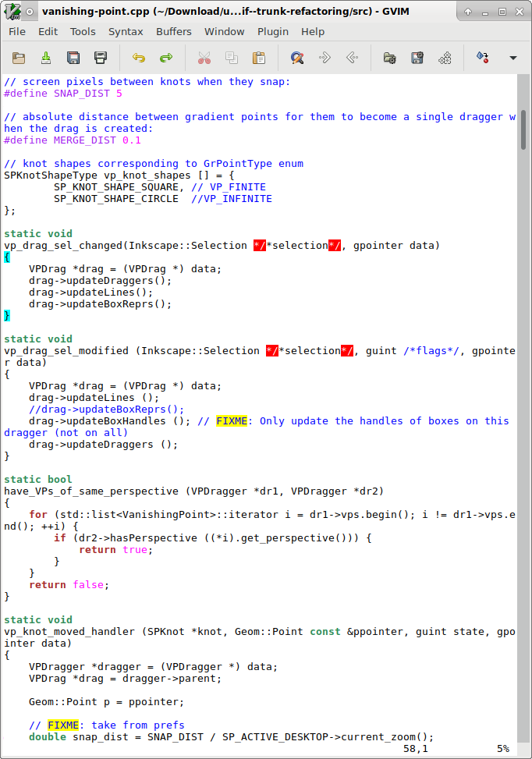Run a Vim script with gears icon
Screen dimensions: 532x759
[x=445, y=58]
